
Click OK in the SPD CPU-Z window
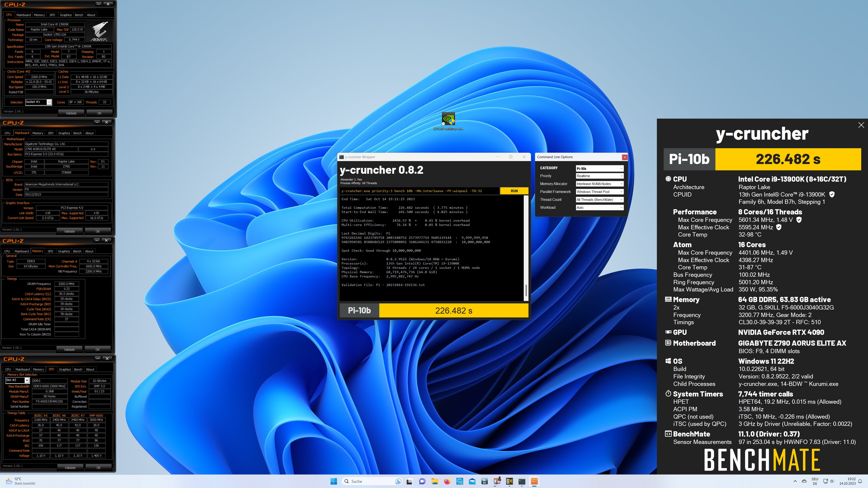pos(98,468)
